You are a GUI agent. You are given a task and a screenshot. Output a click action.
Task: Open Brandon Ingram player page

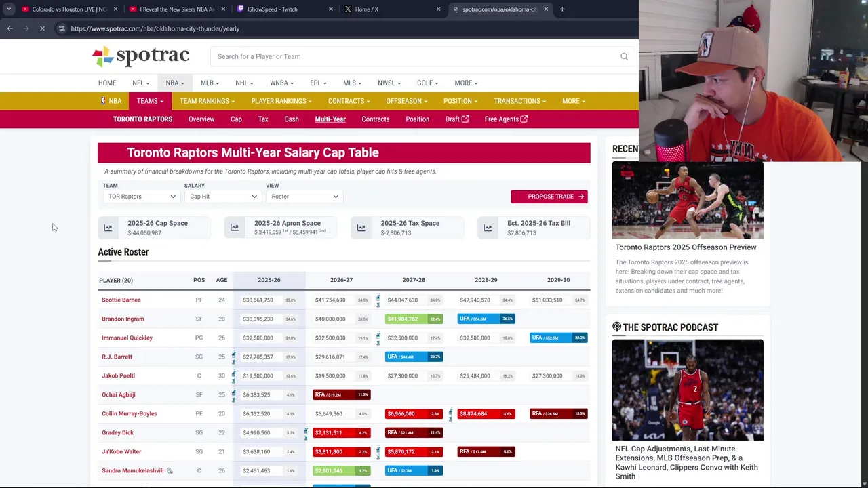(x=123, y=319)
